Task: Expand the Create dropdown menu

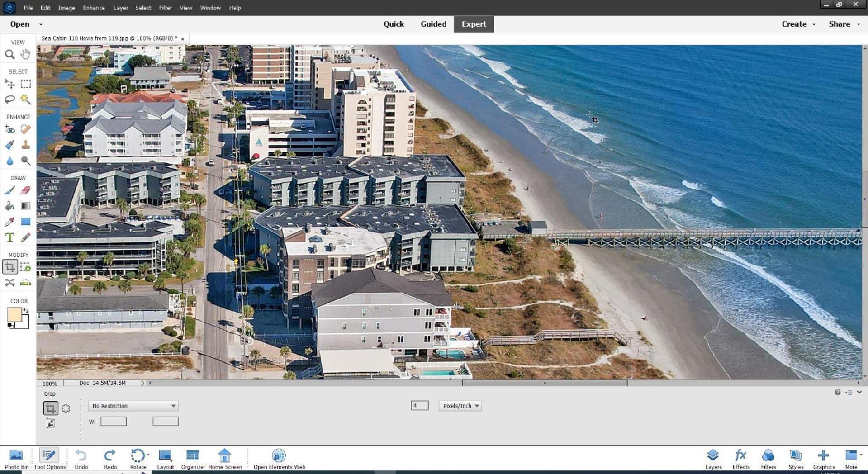Action: pyautogui.click(x=798, y=24)
